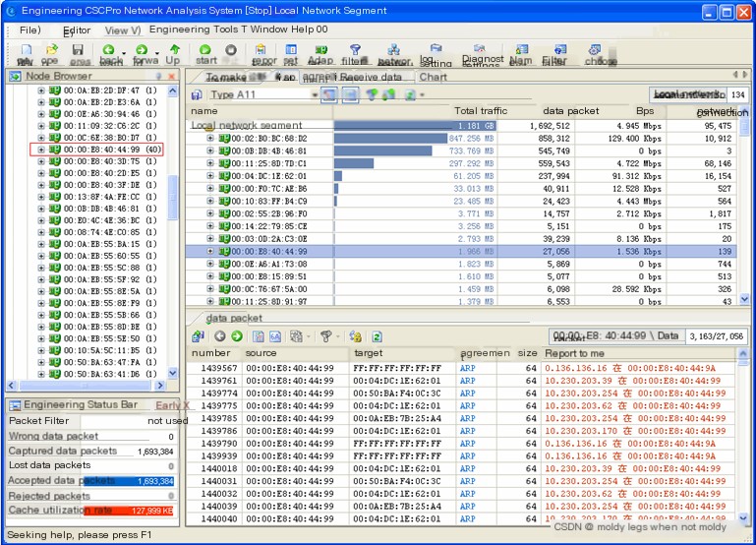Sort packets by the target column header
This screenshot has height=545, width=756.
(x=369, y=353)
